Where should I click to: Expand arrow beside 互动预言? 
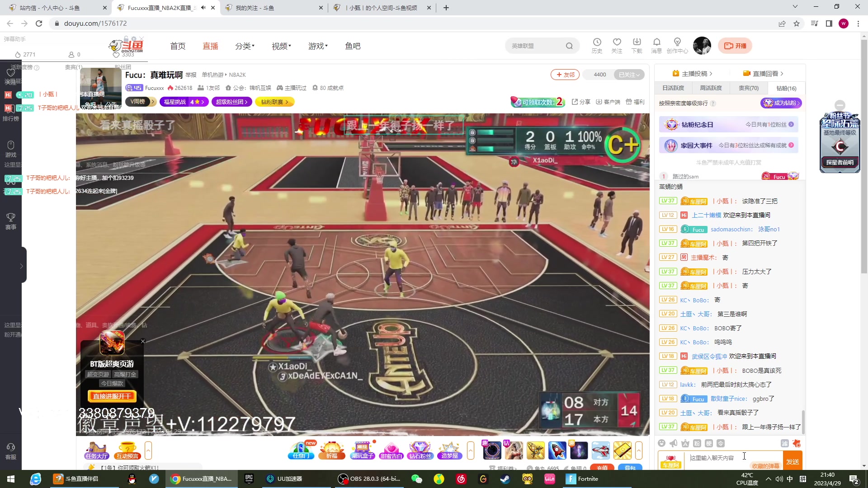tap(148, 450)
